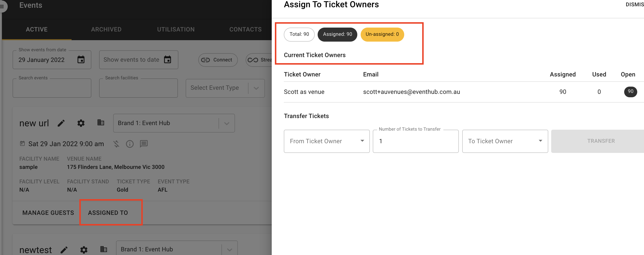Click the pencil edit icon beside newtest
This screenshot has width=644, height=255.
click(64, 250)
